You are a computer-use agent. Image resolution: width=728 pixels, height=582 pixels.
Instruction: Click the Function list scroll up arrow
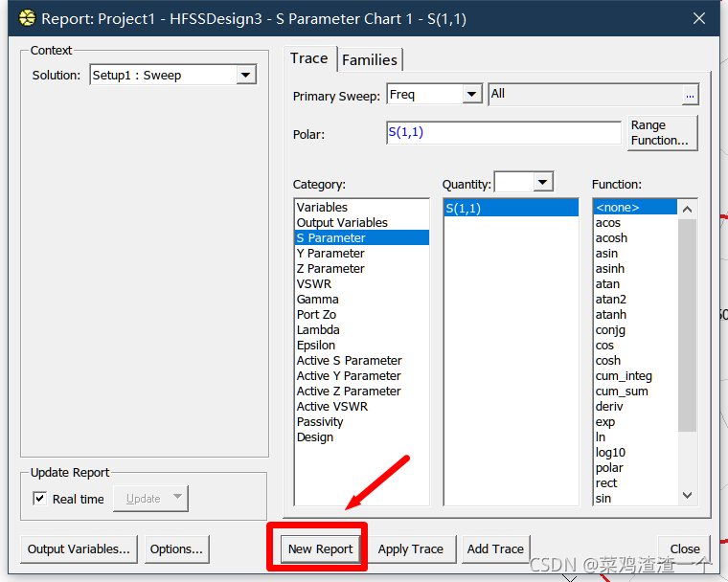pos(687,210)
